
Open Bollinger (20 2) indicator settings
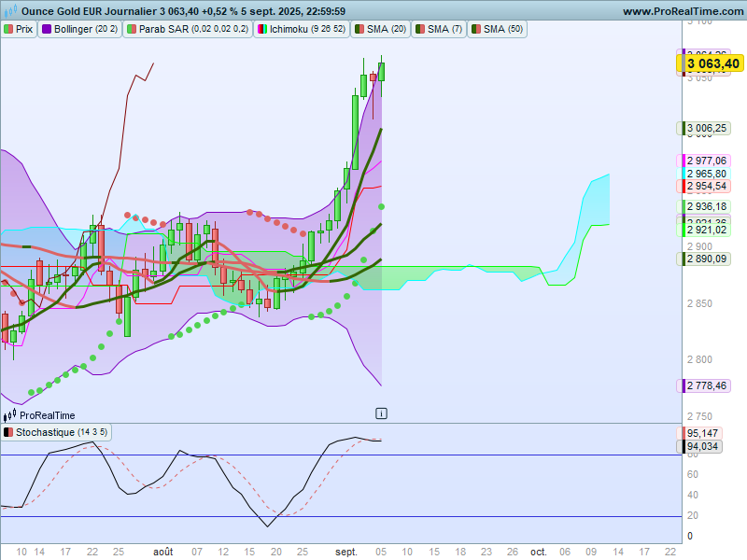(x=86, y=29)
